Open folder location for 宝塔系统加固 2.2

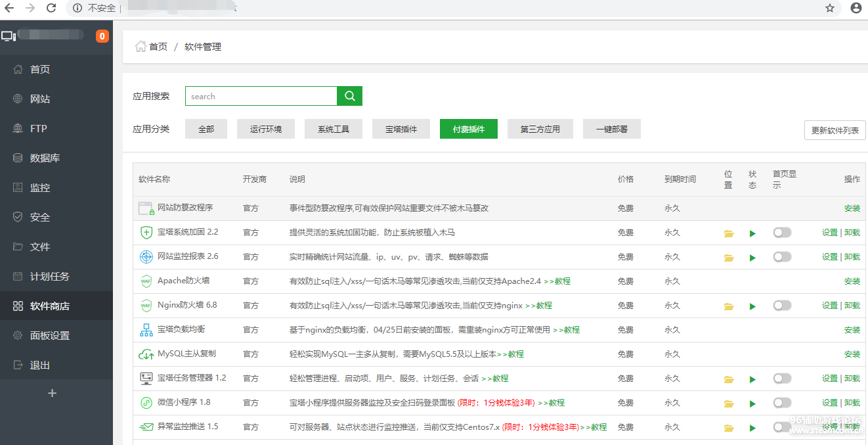[x=728, y=233]
